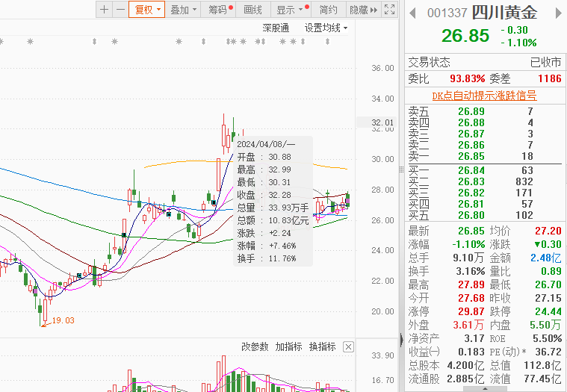Click the 32.01 price axis label

[382, 122]
